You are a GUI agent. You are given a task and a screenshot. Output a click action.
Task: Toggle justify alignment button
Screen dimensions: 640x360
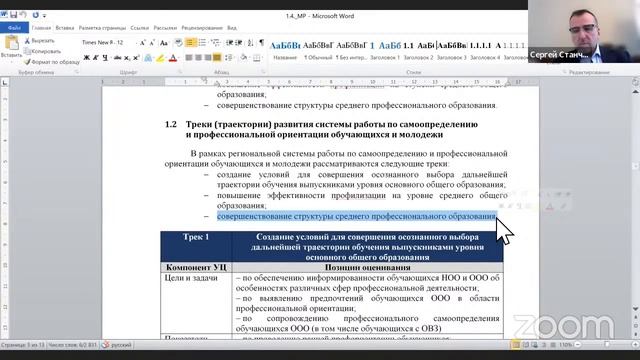pyautogui.click(x=217, y=58)
